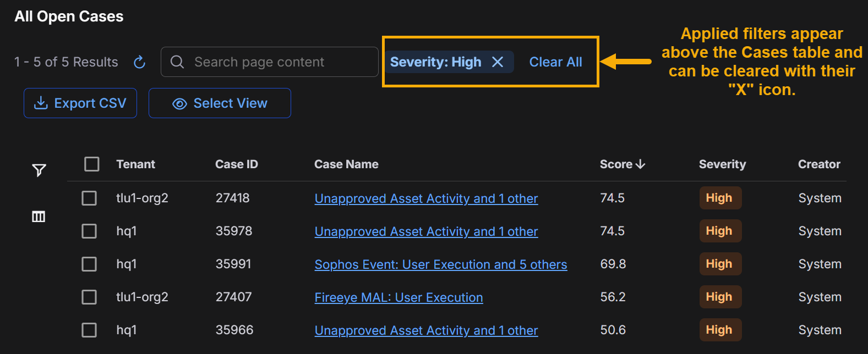Image resolution: width=868 pixels, height=354 pixels.
Task: Click the Severity column header
Action: (722, 164)
